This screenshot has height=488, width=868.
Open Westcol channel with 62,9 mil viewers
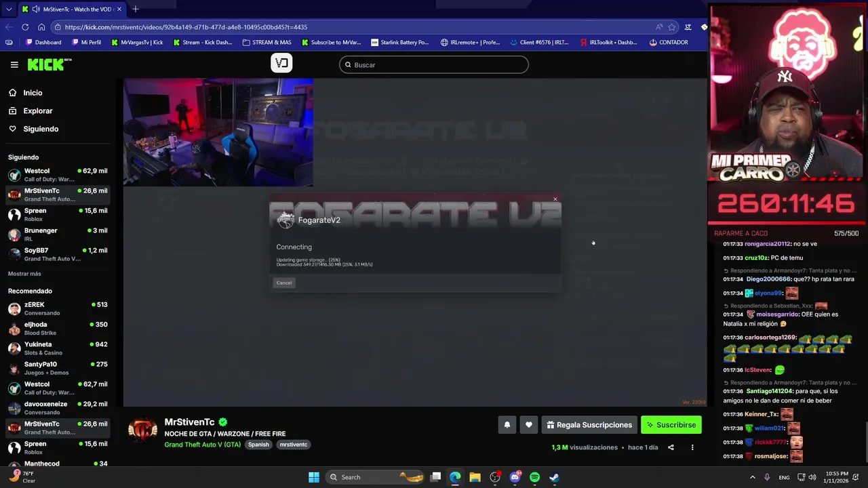57,175
